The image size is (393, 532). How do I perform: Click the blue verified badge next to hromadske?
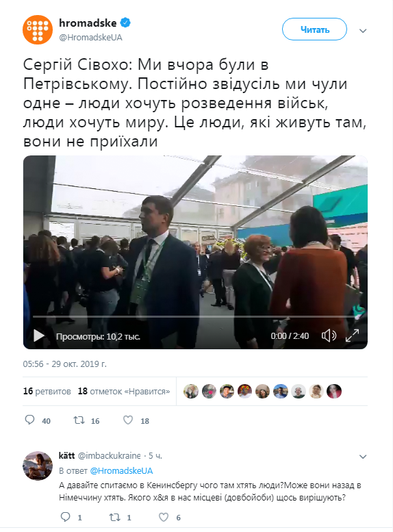pyautogui.click(x=125, y=23)
